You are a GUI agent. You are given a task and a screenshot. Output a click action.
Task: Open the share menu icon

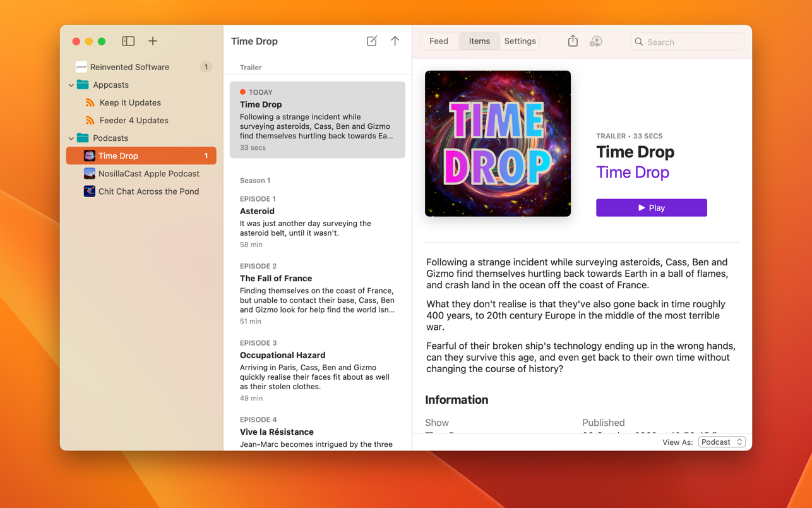pos(573,41)
